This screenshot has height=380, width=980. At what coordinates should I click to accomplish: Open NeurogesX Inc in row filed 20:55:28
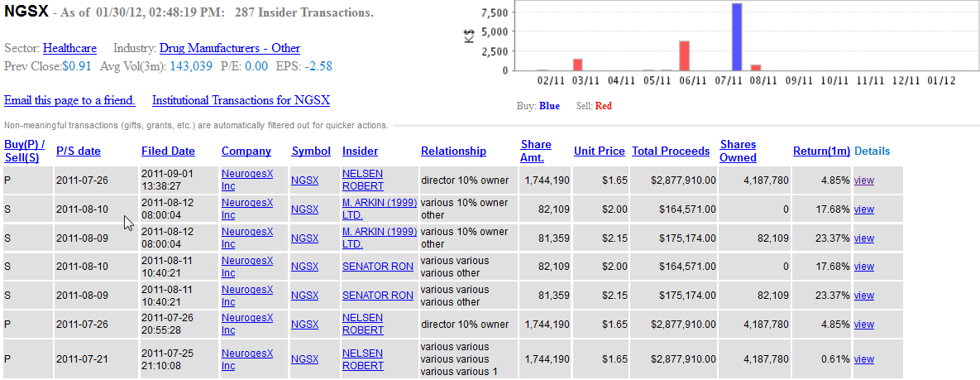coord(247,325)
